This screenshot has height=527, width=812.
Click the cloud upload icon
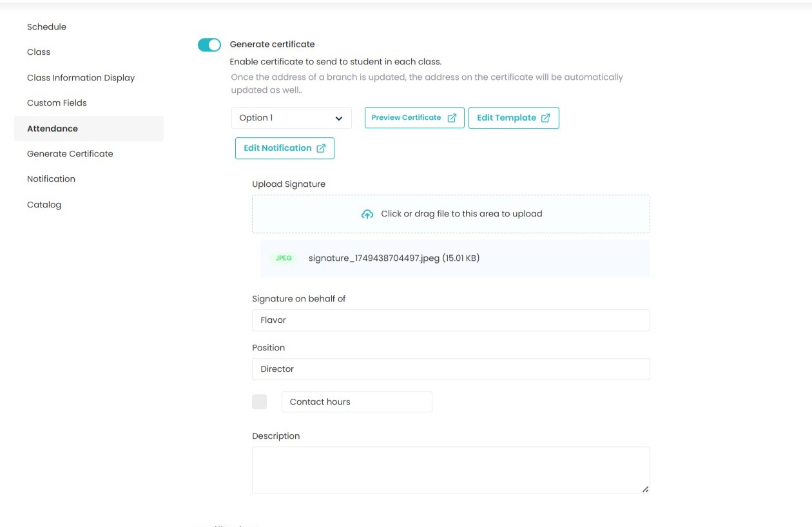coord(367,215)
